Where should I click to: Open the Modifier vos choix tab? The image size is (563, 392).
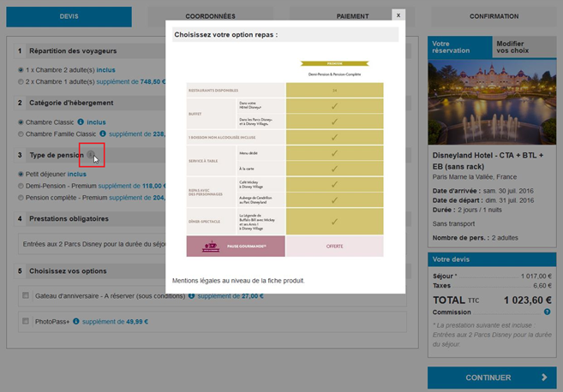524,47
